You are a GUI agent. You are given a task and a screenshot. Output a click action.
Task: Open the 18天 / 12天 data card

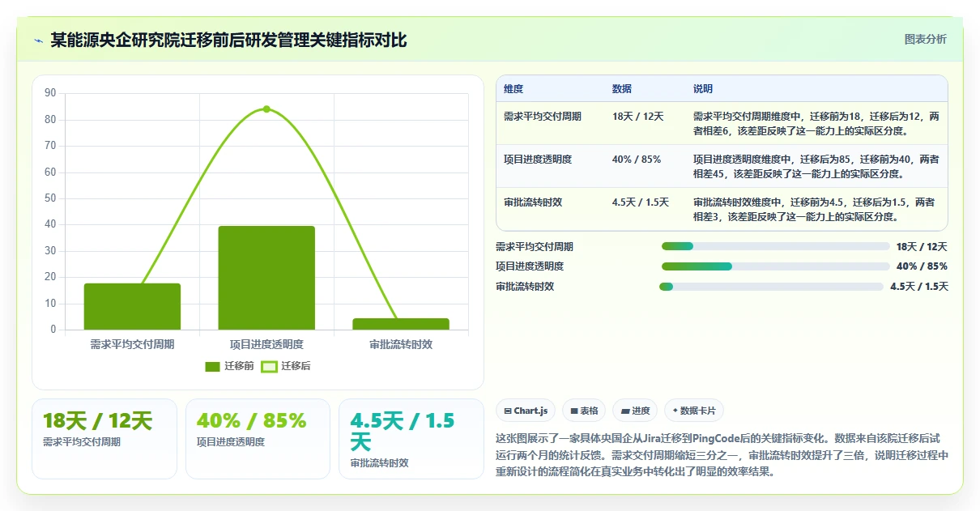[x=104, y=439]
